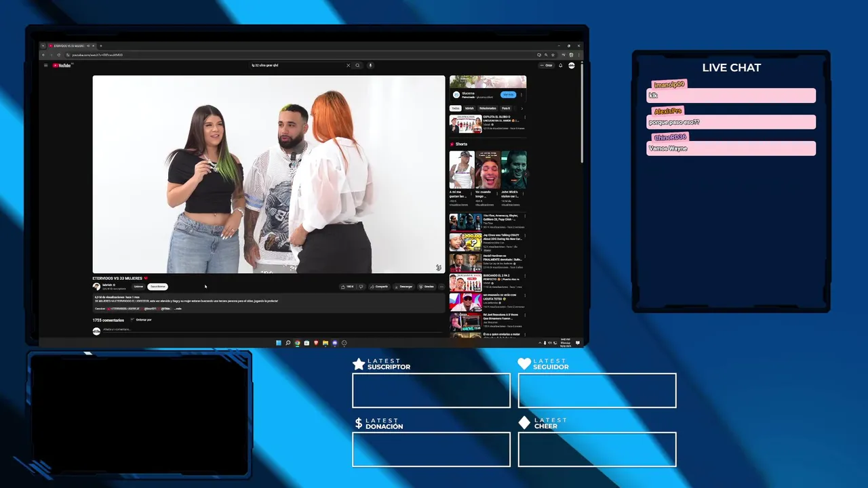Viewport: 868px width, 488px height.
Task: Click the Gracias button
Action: (x=427, y=287)
